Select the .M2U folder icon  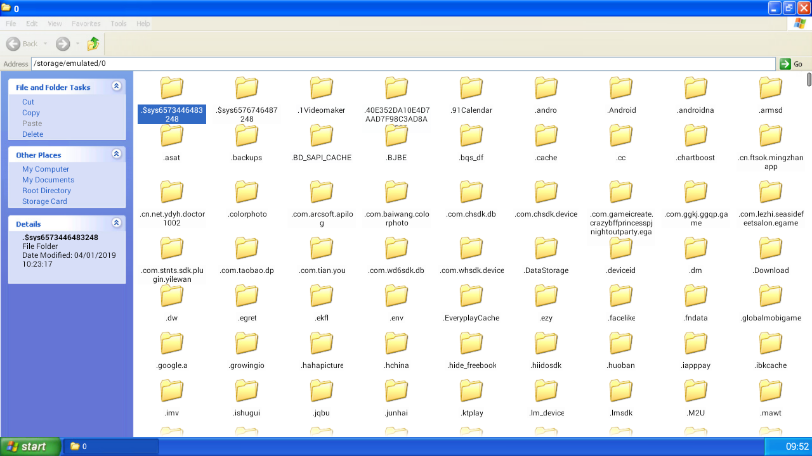pyautogui.click(x=695, y=391)
